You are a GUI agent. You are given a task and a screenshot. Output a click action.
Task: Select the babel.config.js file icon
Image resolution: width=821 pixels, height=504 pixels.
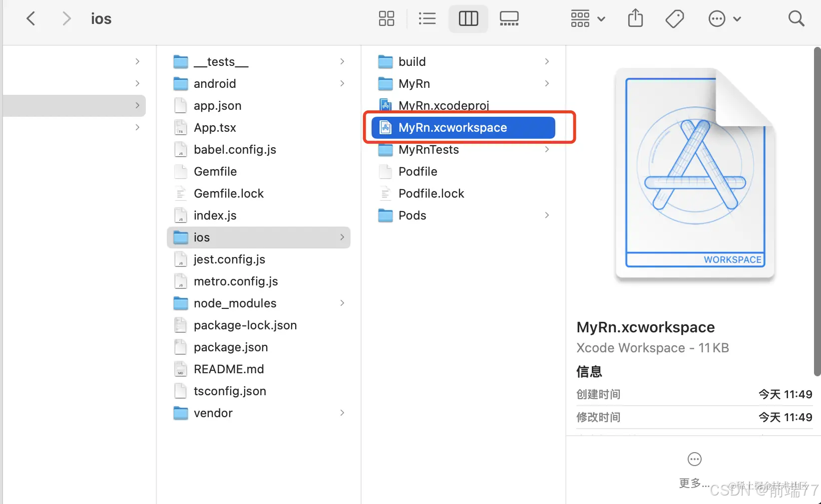[180, 150]
